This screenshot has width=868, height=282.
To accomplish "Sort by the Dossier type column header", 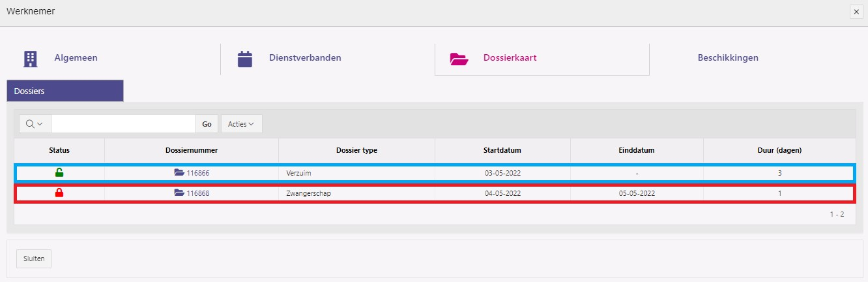I will coord(356,150).
